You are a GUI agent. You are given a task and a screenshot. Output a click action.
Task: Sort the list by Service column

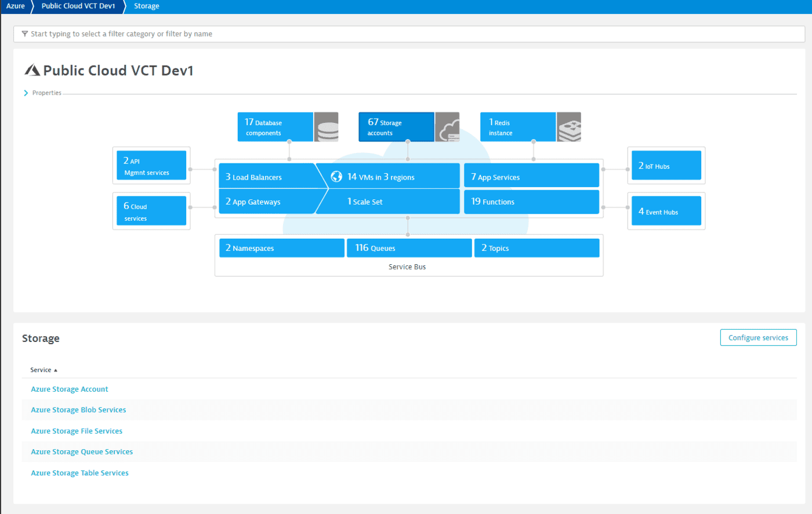click(x=44, y=370)
